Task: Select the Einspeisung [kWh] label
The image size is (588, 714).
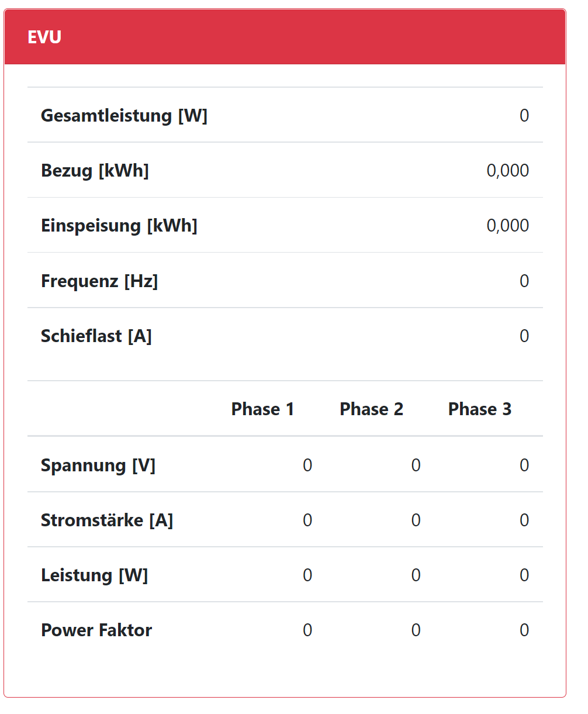Action: pyautogui.click(x=119, y=226)
